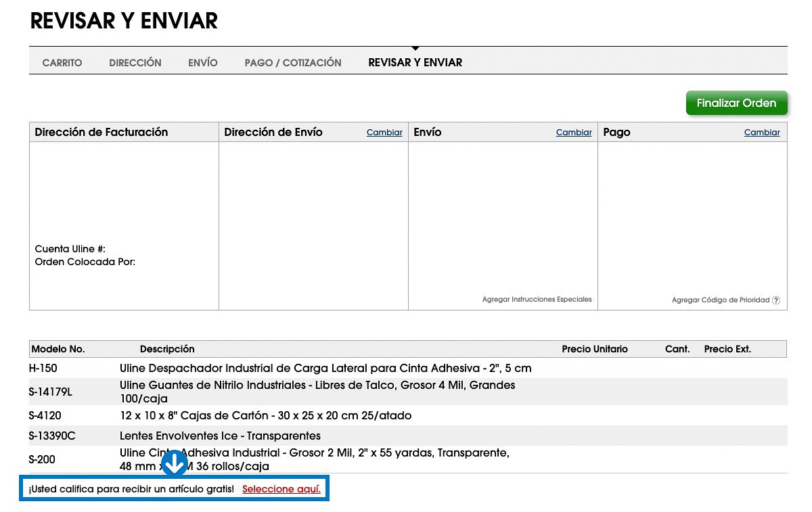Select model number S-14179L
The image size is (812, 512).
click(51, 392)
